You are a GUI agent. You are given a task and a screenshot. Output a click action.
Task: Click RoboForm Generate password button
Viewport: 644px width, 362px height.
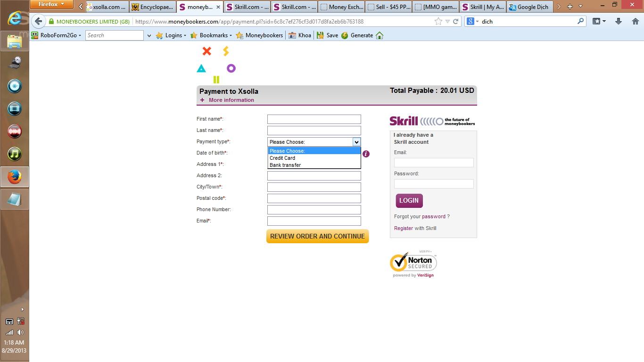pyautogui.click(x=357, y=35)
